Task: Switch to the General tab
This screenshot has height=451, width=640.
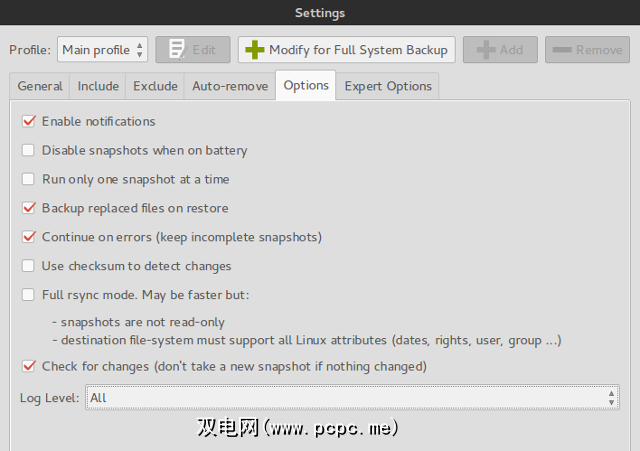Action: [x=40, y=86]
